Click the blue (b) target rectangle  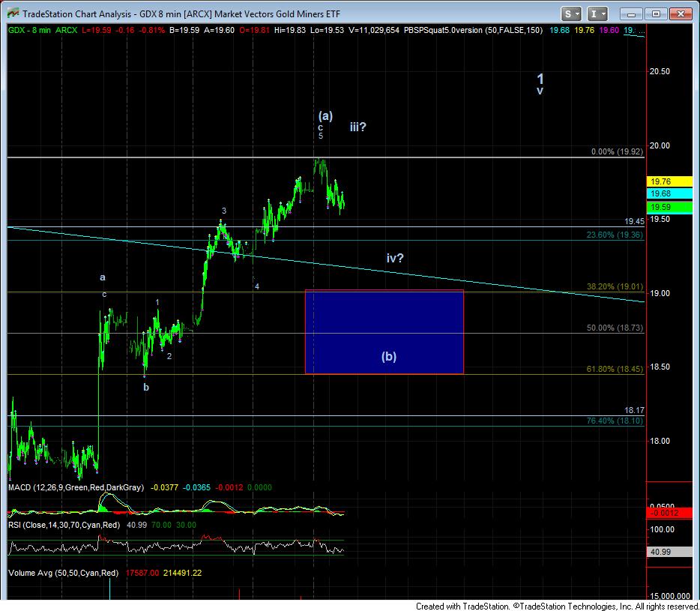(384, 331)
